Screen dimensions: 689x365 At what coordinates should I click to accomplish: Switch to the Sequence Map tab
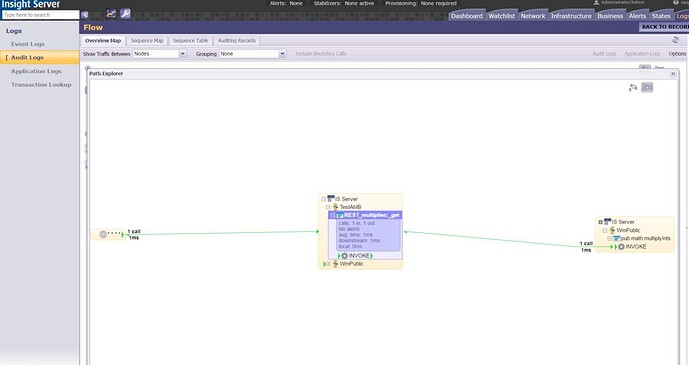click(x=147, y=40)
